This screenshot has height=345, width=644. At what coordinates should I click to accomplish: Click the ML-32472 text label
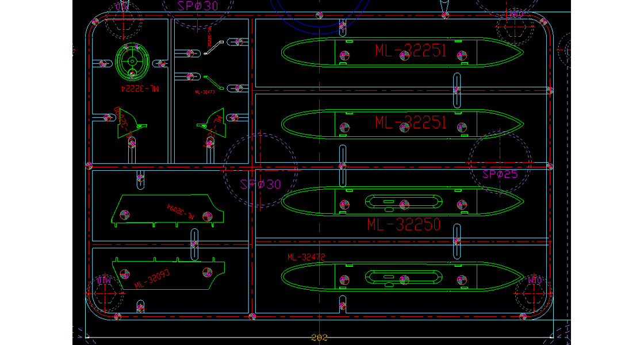pos(306,258)
